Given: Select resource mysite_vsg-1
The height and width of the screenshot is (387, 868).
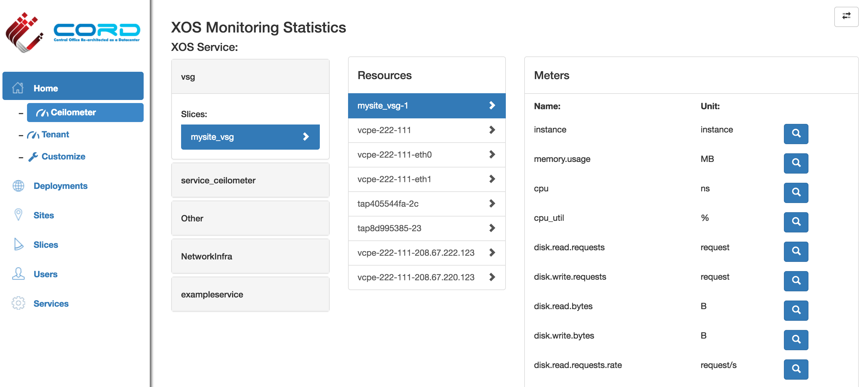Looking at the screenshot, I should 427,106.
